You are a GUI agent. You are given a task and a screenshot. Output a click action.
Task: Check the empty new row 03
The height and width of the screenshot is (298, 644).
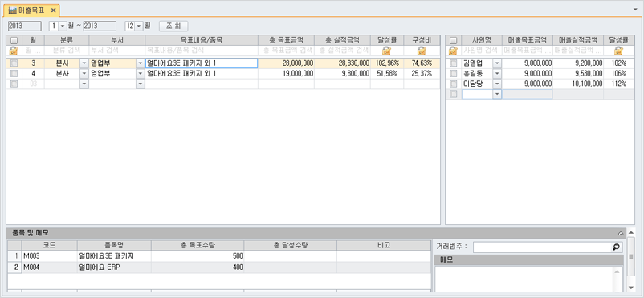(14, 84)
